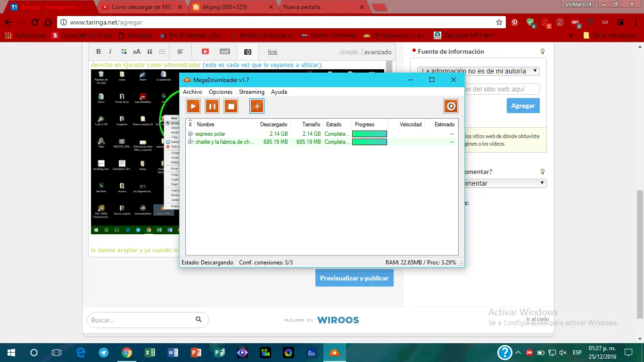Click the progress bar of expreso polar
Viewport: 644px width, 362px height.
(370, 134)
